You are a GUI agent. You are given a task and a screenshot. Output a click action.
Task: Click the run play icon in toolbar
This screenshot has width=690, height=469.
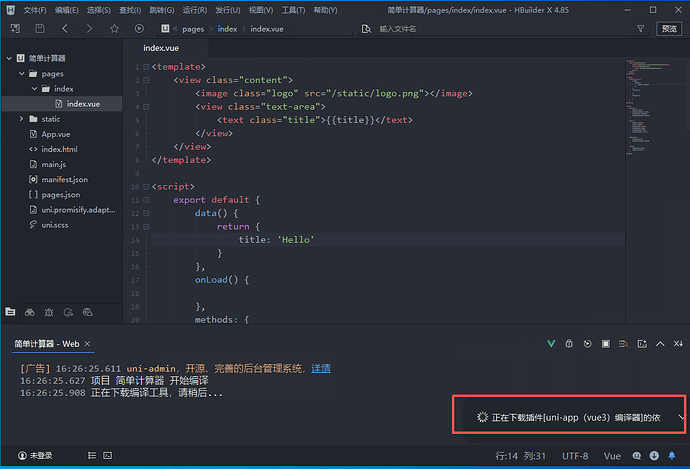click(x=139, y=29)
